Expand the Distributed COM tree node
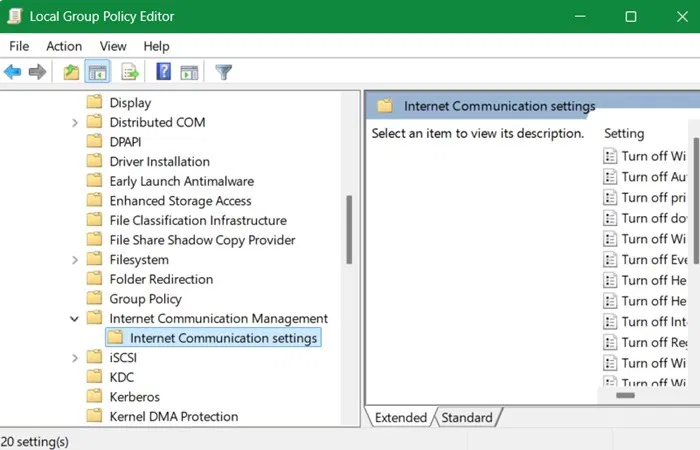Image resolution: width=700 pixels, height=450 pixels. [x=75, y=122]
